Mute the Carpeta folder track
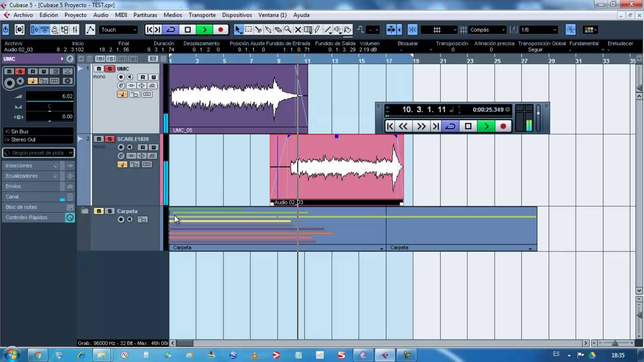Screen dimensions: 644x362 (99, 211)
